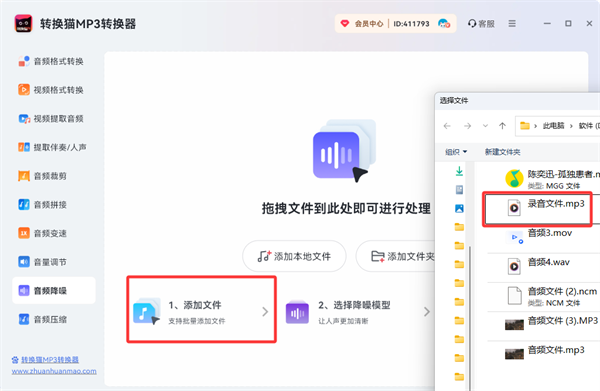The height and width of the screenshot is (391, 600).
Task: Click the chevron after 添加文件 step
Action: click(265, 312)
